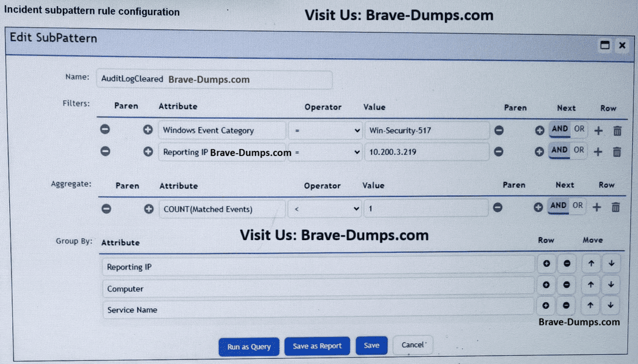Click the subpattern Name input field
This screenshot has height=364, width=638.
[214, 79]
